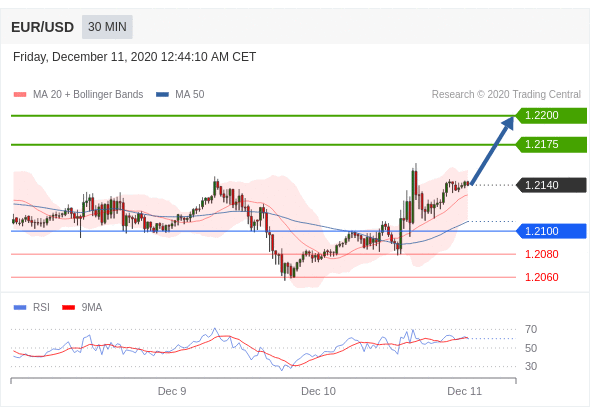The width and height of the screenshot is (596, 415).
Task: Click the Dec 10 date axis label
Action: (319, 391)
